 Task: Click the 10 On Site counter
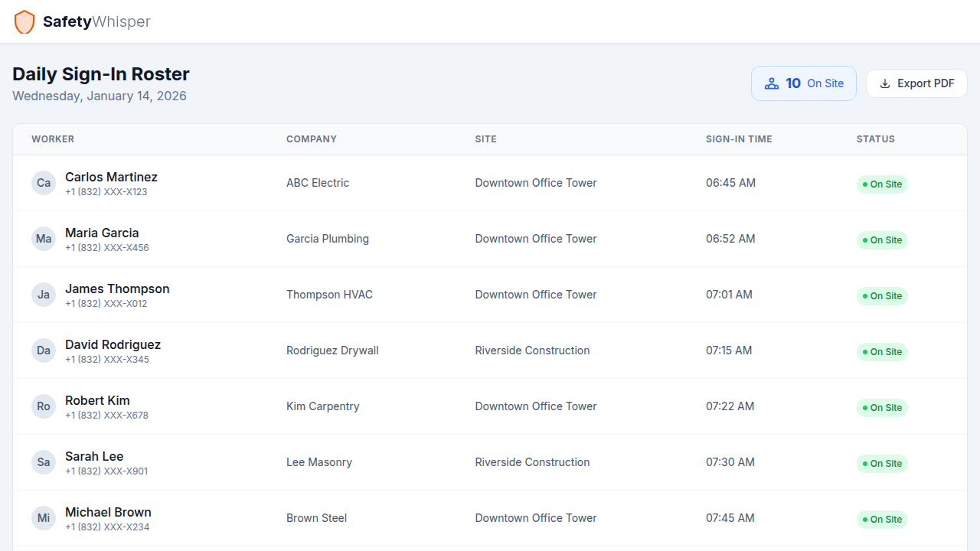804,83
